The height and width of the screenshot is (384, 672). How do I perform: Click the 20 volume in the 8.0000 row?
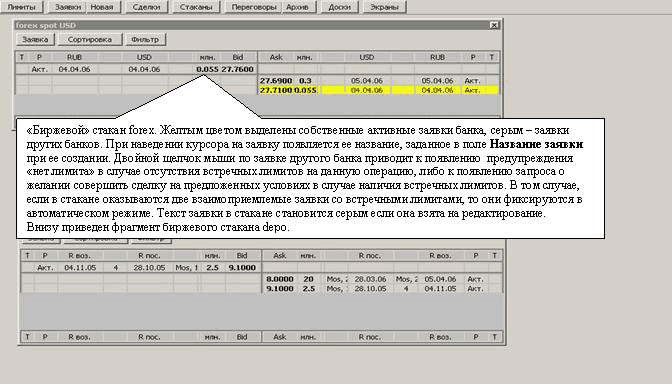309,279
